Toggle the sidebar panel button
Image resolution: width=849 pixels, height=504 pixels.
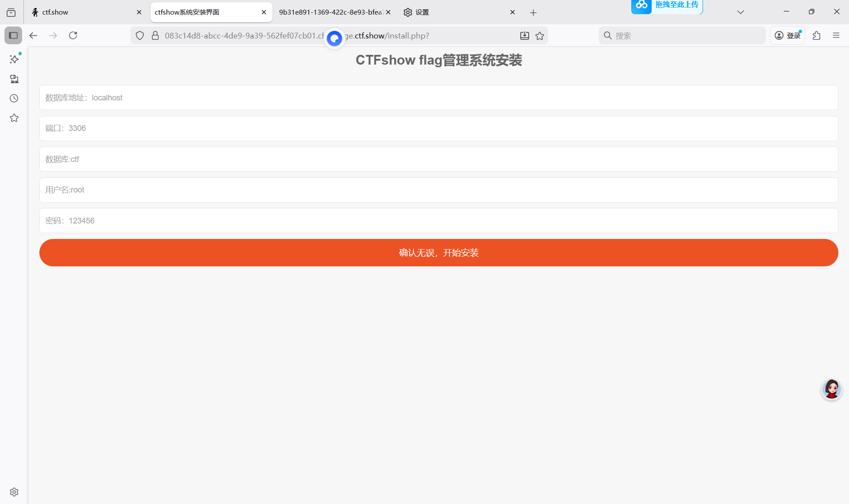(x=13, y=35)
